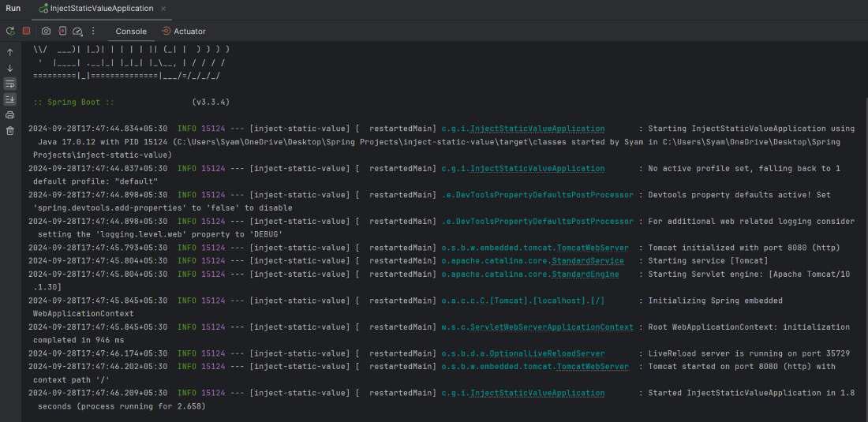Open the ServletWebServerApplicationContext class link
The height and width of the screenshot is (422, 868).
[552, 327]
